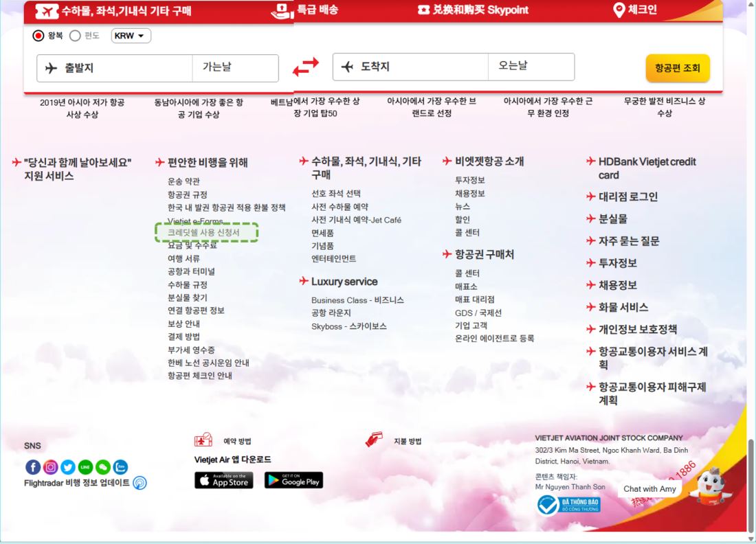756x544 pixels.
Task: Open Chat with Amy bubble
Action: 649,488
